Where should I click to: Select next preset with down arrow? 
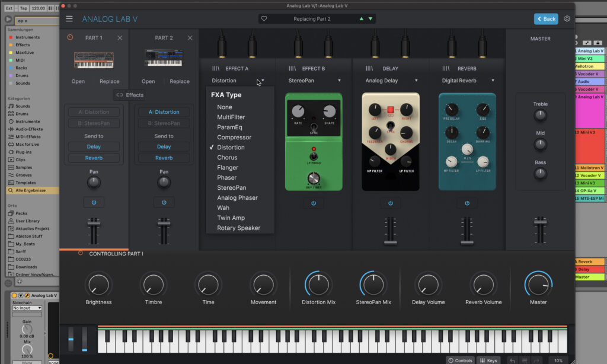coord(370,18)
